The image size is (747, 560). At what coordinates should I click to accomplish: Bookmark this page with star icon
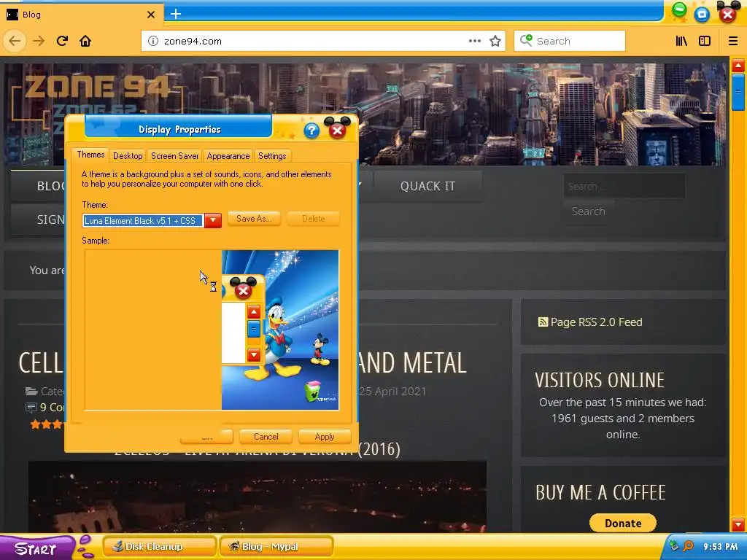(x=495, y=41)
